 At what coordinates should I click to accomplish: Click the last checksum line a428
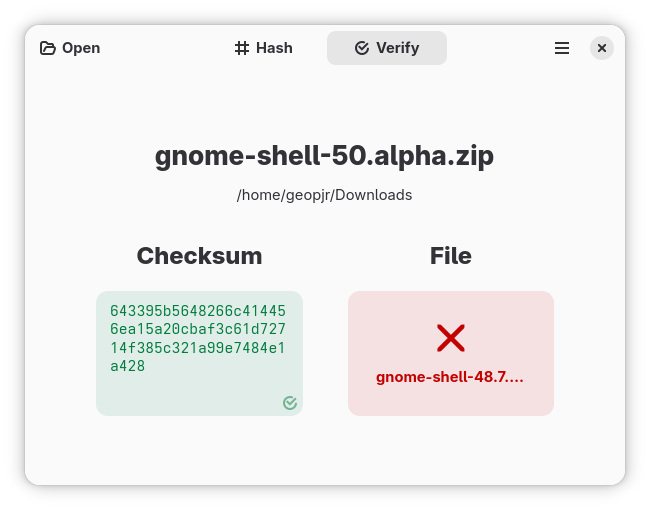[128, 367]
